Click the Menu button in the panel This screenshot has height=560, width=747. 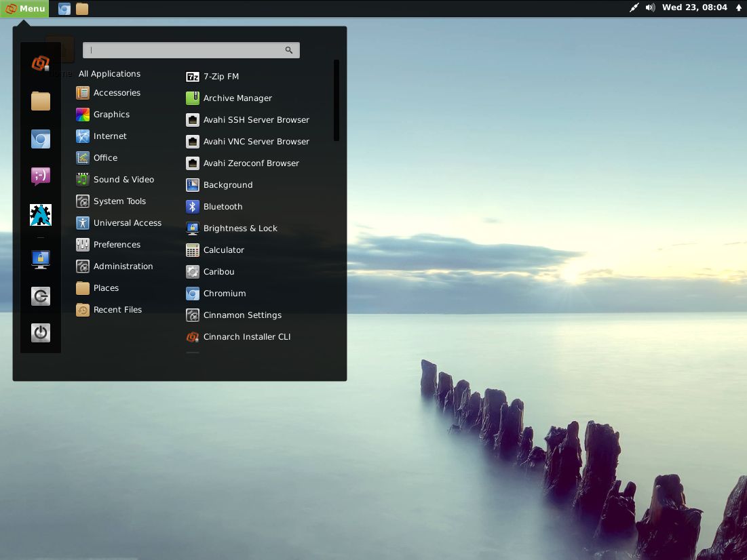[x=25, y=8]
